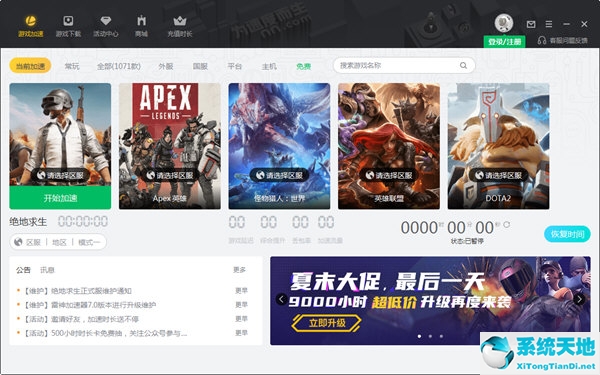Click 登录/注册 button
The height and width of the screenshot is (375, 600).
[504, 42]
